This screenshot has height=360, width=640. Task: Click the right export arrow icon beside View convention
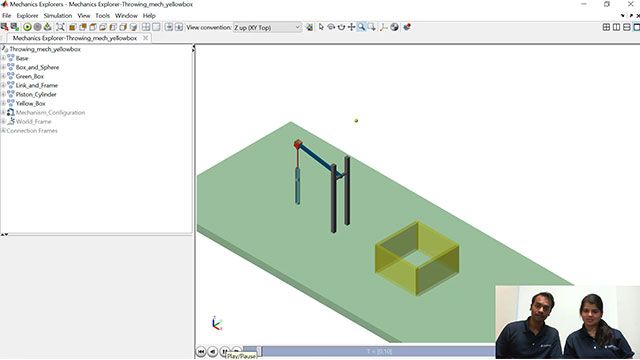[x=179, y=27]
